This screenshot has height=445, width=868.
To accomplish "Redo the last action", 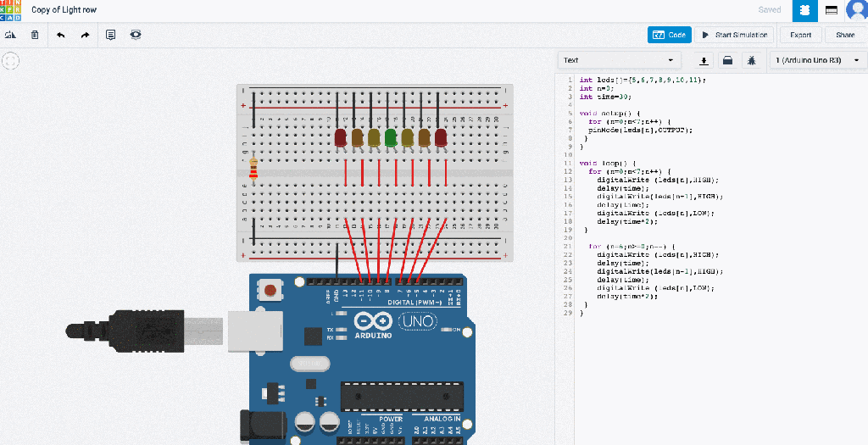I will (85, 35).
